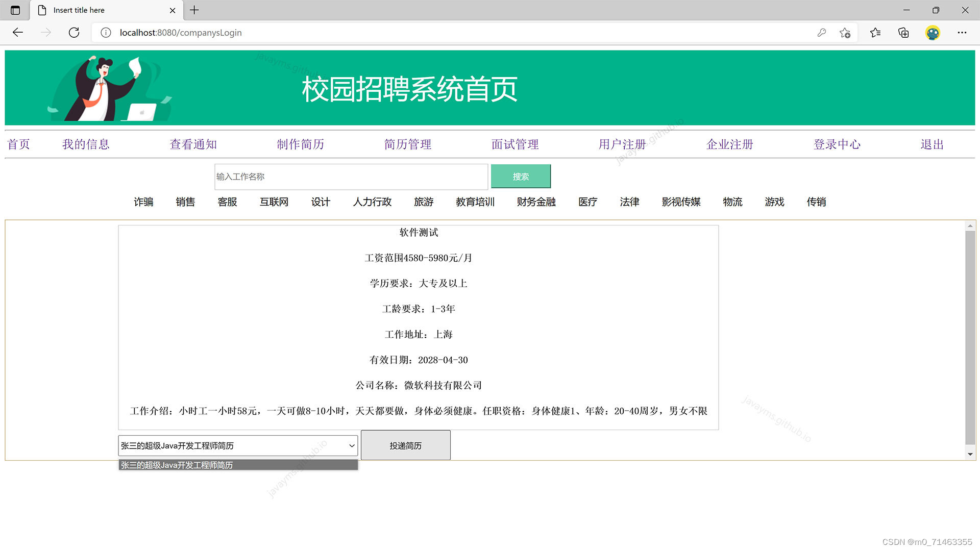Click the browser back arrow
The width and height of the screenshot is (980, 551).
tap(18, 33)
